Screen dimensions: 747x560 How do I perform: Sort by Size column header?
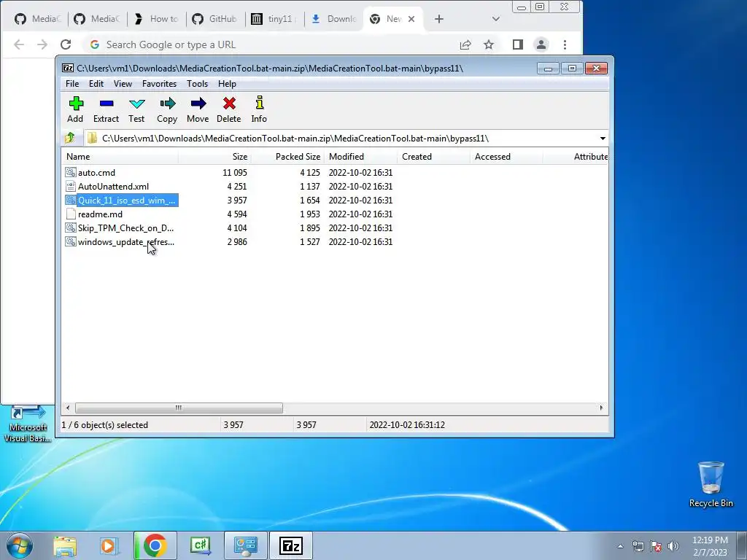pyautogui.click(x=215, y=157)
